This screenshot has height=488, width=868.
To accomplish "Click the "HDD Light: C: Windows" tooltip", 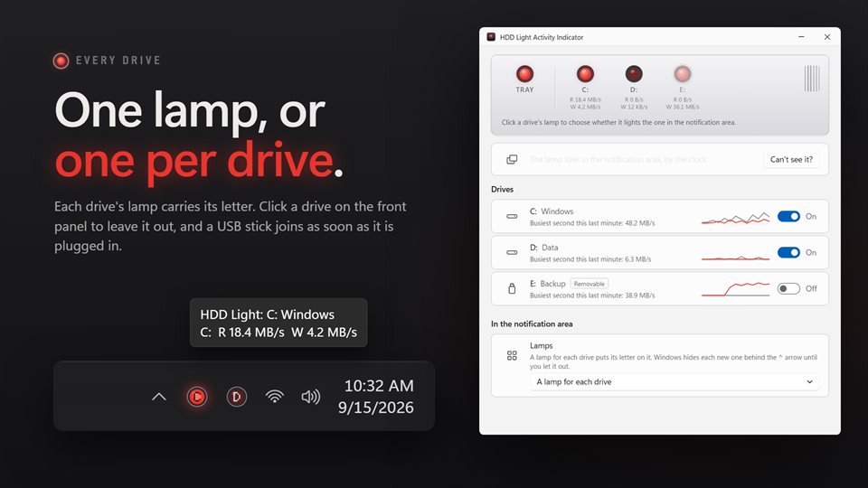I will 278,324.
